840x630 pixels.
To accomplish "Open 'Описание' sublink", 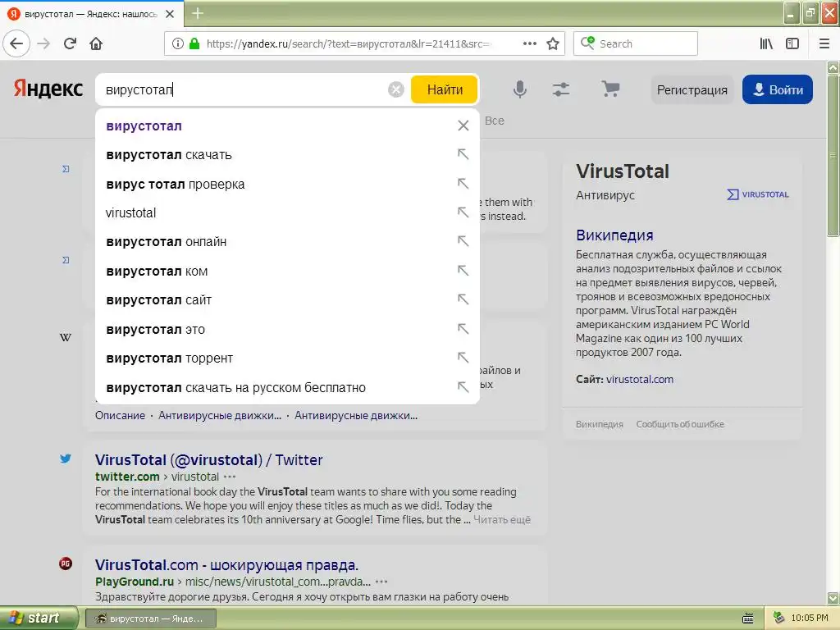I will [x=120, y=415].
